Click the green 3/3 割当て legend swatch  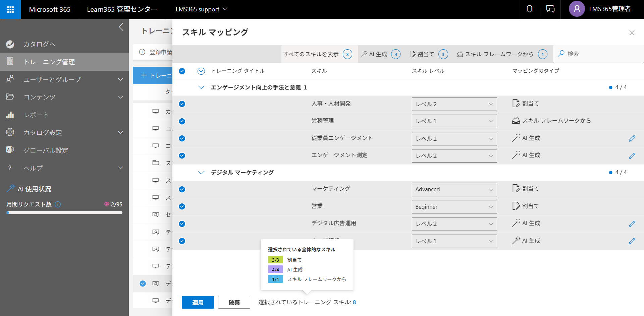275,260
